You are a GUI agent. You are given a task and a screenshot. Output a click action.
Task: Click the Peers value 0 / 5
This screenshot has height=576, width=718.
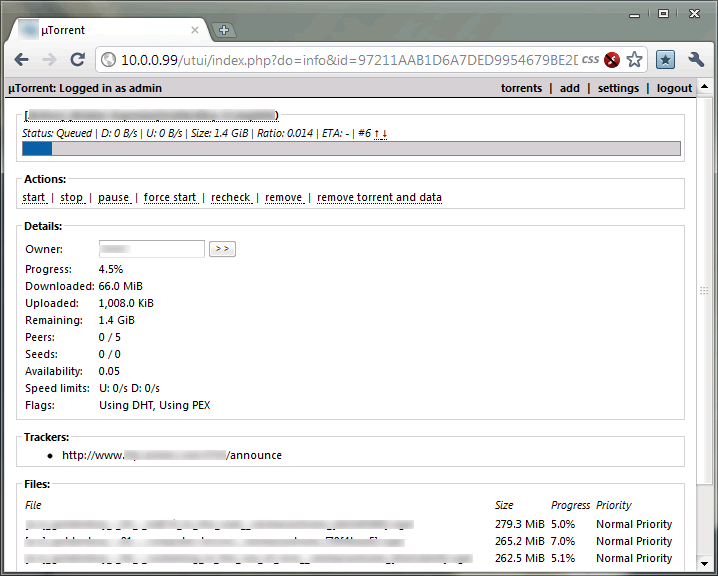coord(110,337)
